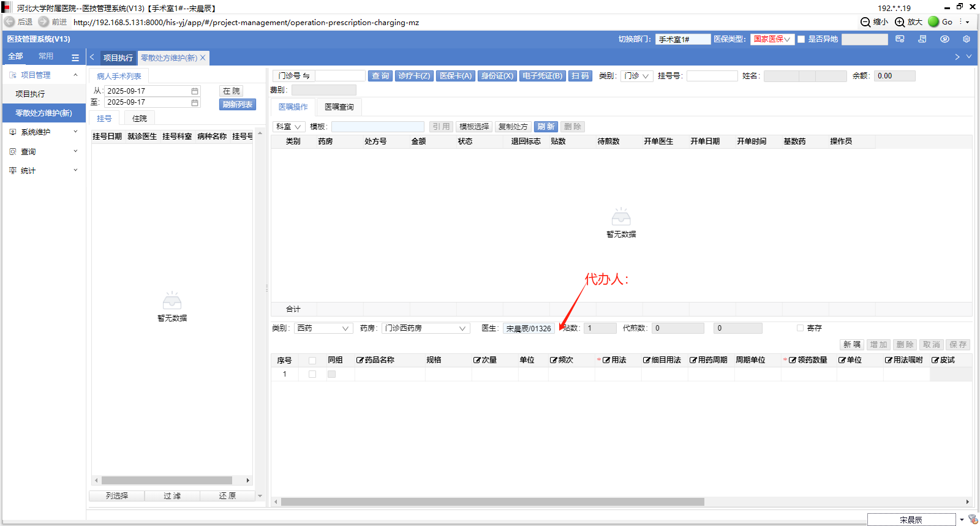Click the settings gear icon in header
Screen dimensions: 980x526
[967, 39]
